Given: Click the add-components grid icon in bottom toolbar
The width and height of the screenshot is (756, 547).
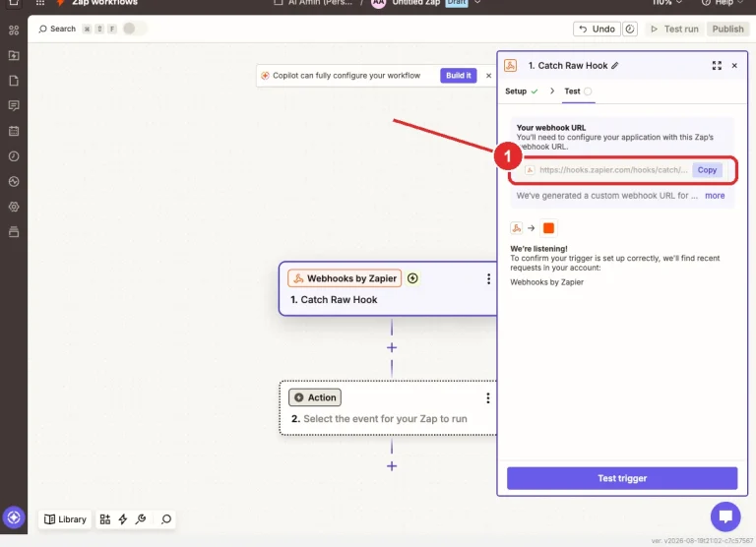Looking at the screenshot, I should (x=104, y=519).
